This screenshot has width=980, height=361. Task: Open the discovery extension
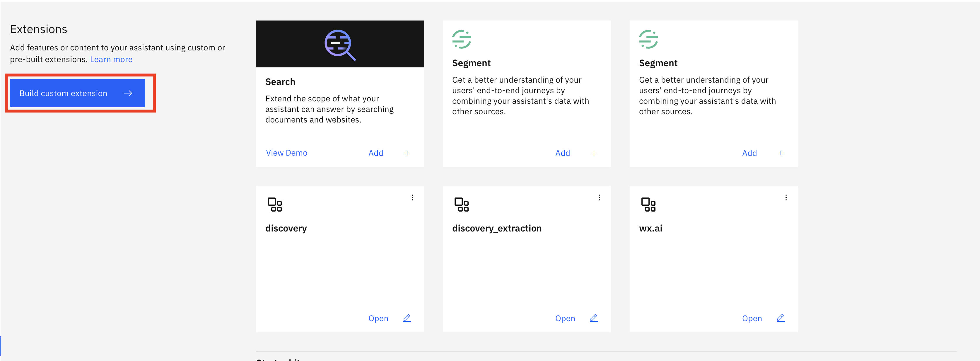(378, 318)
